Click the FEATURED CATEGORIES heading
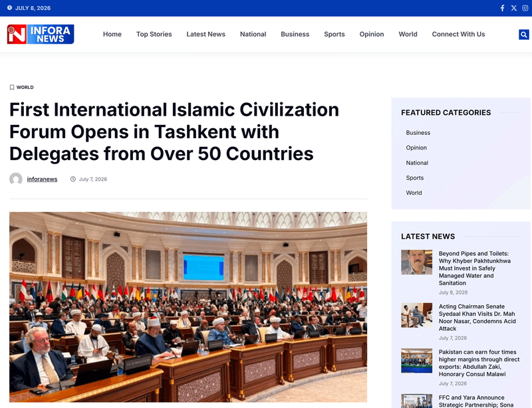Viewport: 532px width, 408px height. (446, 112)
